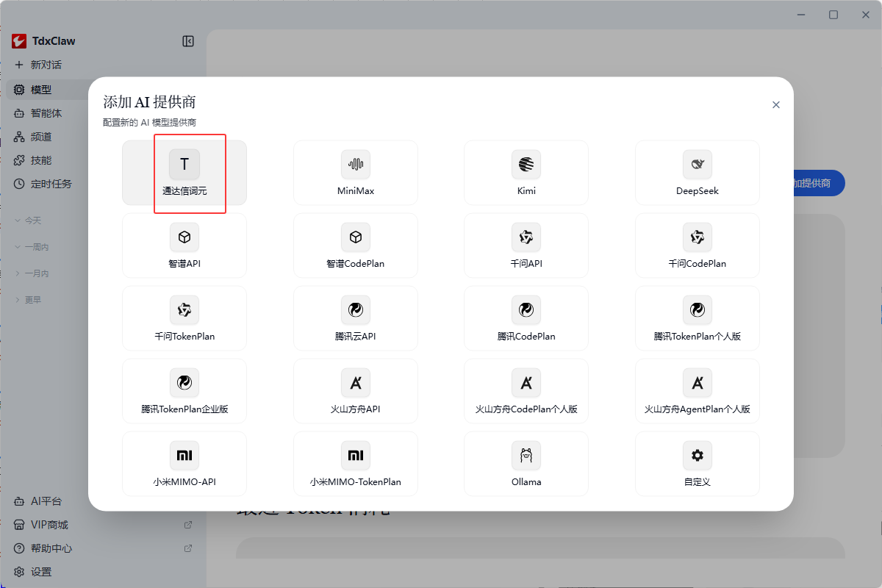Click the 小米MIMO-TokenPlan label text
The width and height of the screenshot is (882, 588).
(x=356, y=482)
